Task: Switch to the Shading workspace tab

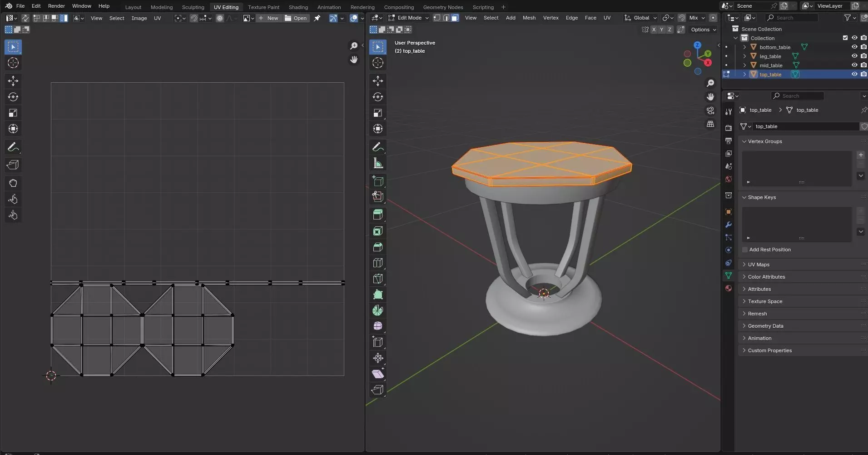Action: (298, 7)
